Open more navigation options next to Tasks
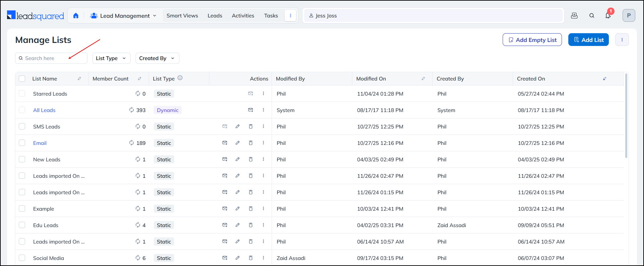This screenshot has height=266, width=644. pos(290,15)
